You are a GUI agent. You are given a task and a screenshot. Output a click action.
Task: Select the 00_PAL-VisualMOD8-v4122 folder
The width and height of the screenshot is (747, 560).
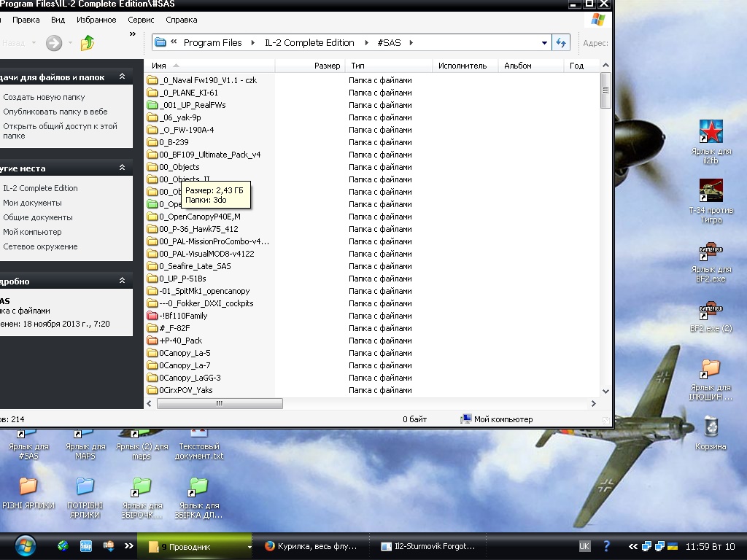pyautogui.click(x=201, y=253)
